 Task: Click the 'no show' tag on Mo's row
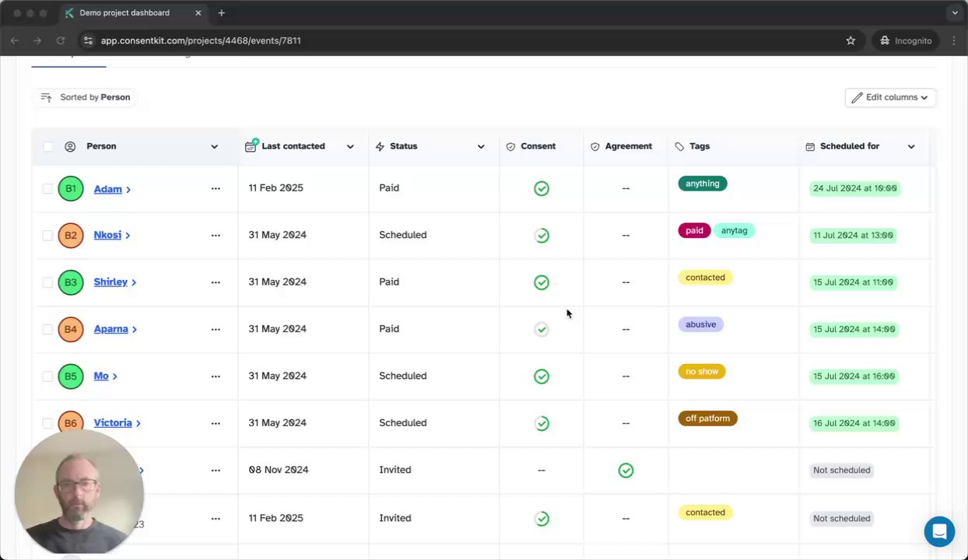point(702,372)
